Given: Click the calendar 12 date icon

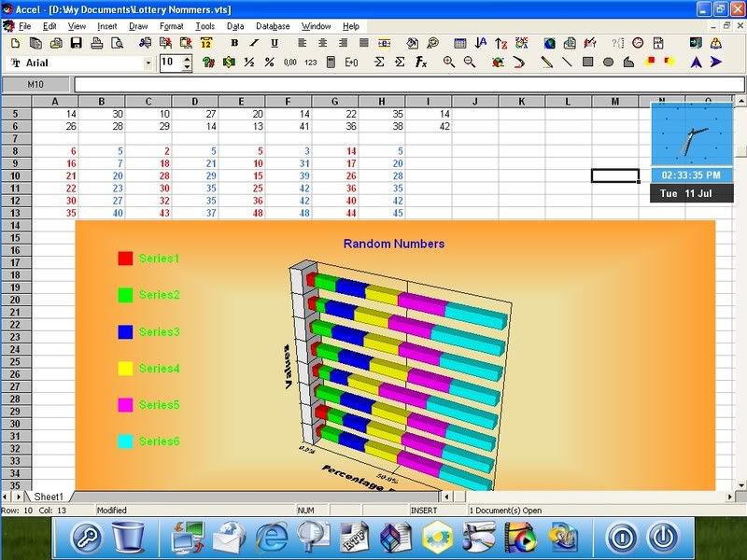Looking at the screenshot, I should pyautogui.click(x=205, y=43).
